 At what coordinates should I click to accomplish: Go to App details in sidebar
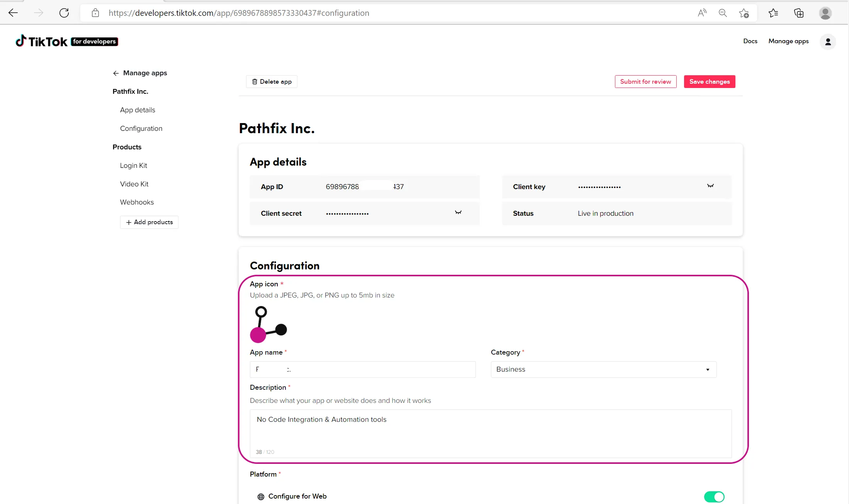(138, 110)
